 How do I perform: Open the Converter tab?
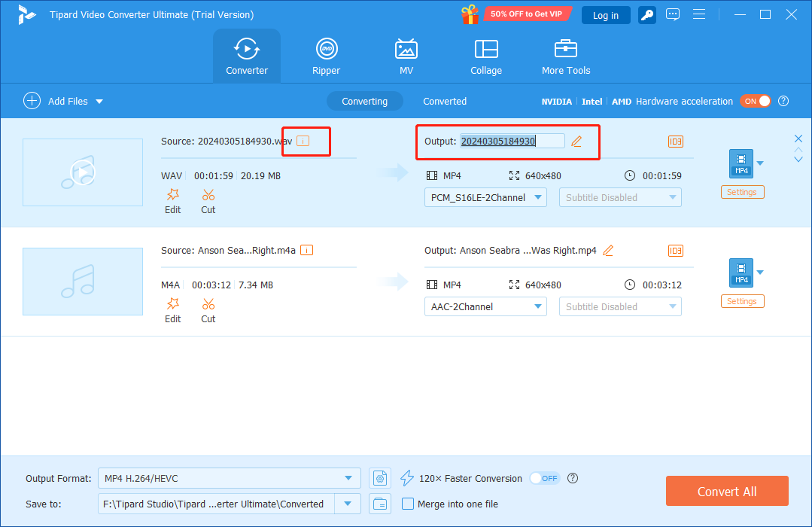point(247,56)
